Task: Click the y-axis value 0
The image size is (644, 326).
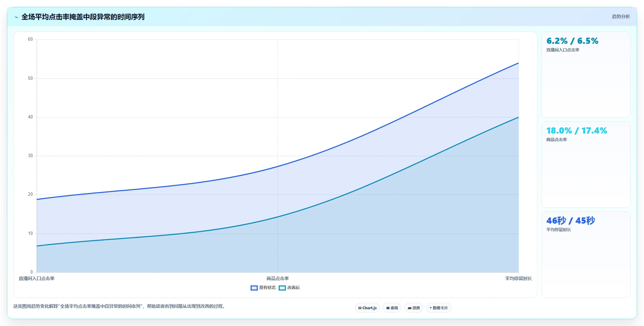Action: [32, 272]
